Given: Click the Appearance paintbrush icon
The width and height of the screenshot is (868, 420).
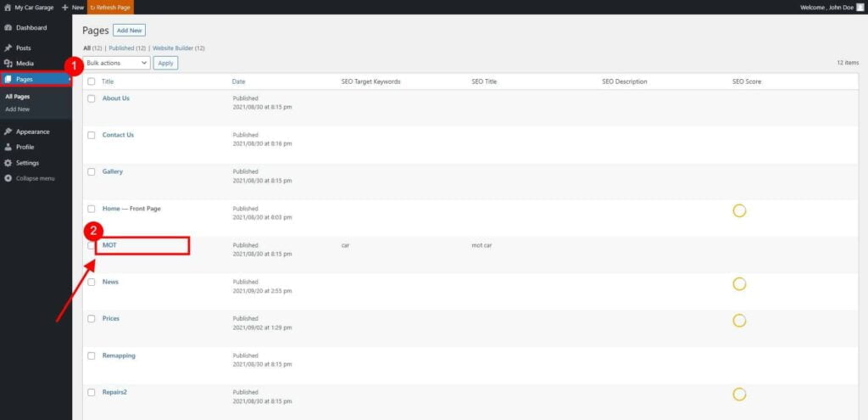Looking at the screenshot, I should pyautogui.click(x=8, y=132).
